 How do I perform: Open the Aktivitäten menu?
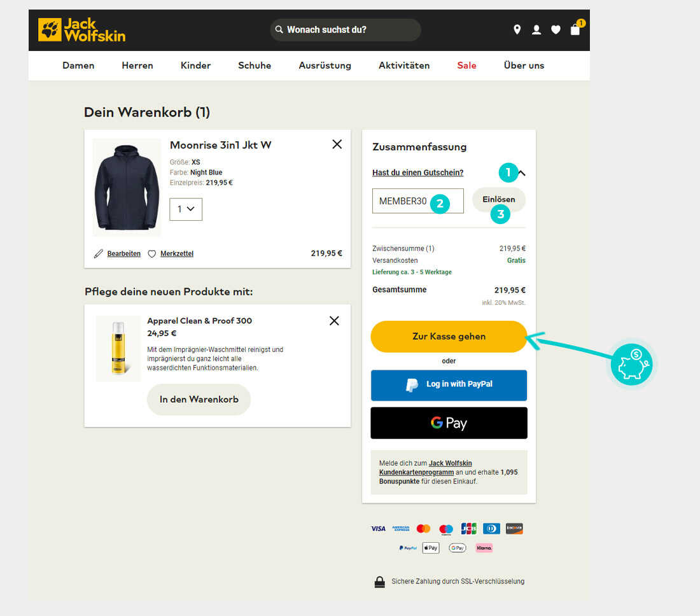(404, 65)
